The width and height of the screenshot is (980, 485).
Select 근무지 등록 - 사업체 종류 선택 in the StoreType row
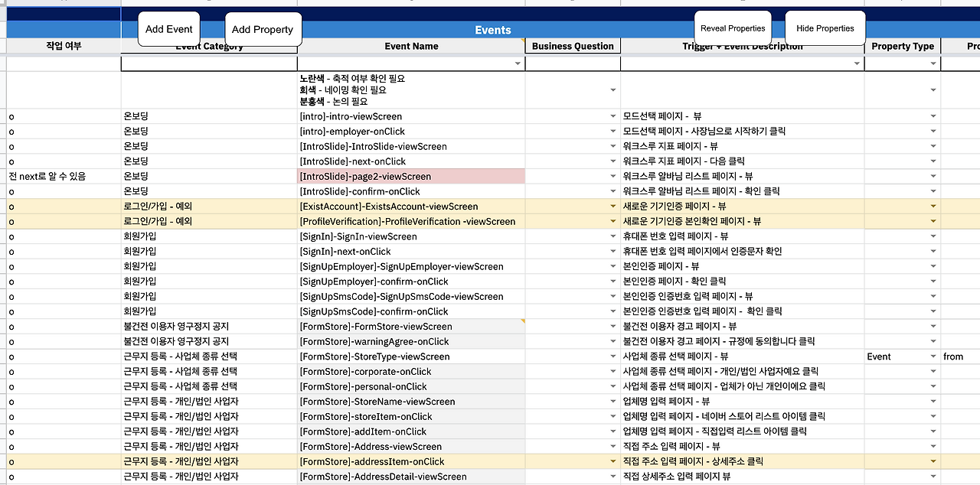(x=209, y=356)
